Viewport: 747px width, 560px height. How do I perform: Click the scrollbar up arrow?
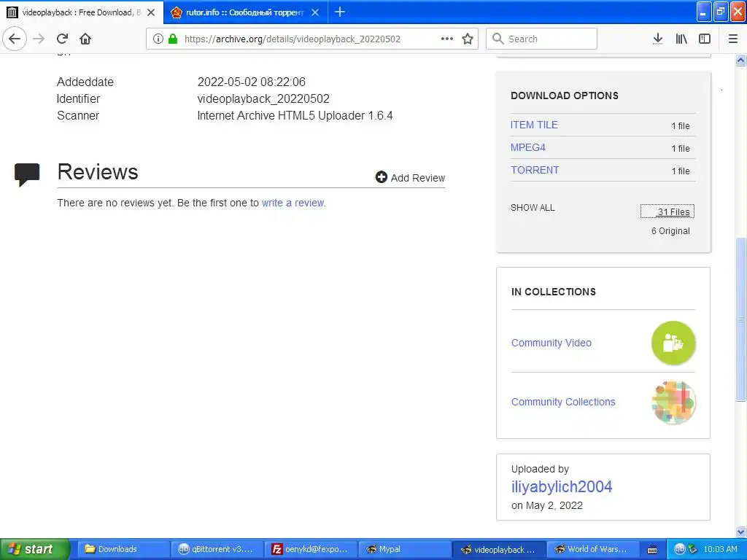[741, 60]
